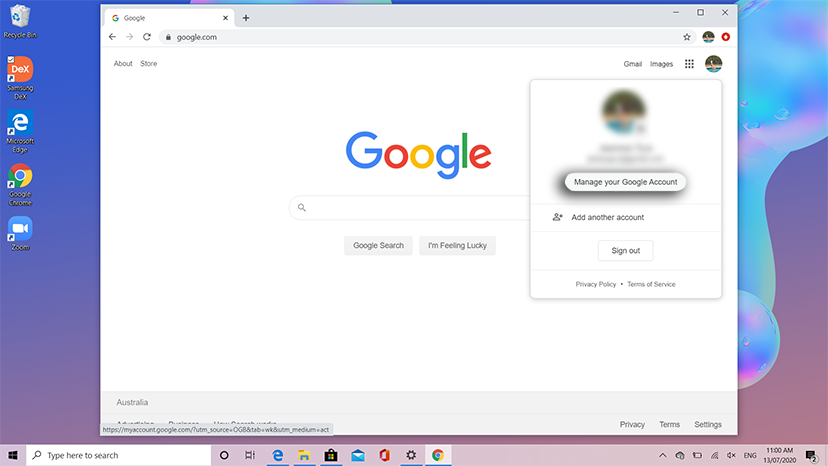Collapse the Google account avatar menu
The width and height of the screenshot is (828, 466).
pos(713,64)
